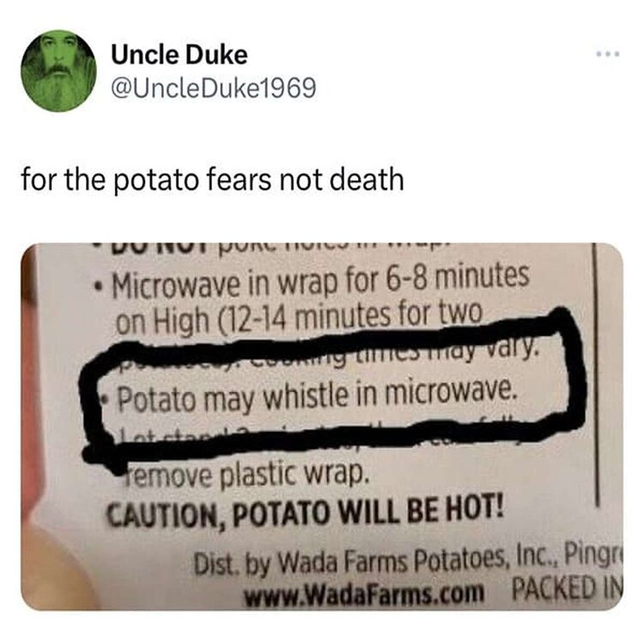The height and width of the screenshot is (644, 644).
Task: Click the 'Microwave in wrap for 6-8 minutes' line
Action: 319,282
